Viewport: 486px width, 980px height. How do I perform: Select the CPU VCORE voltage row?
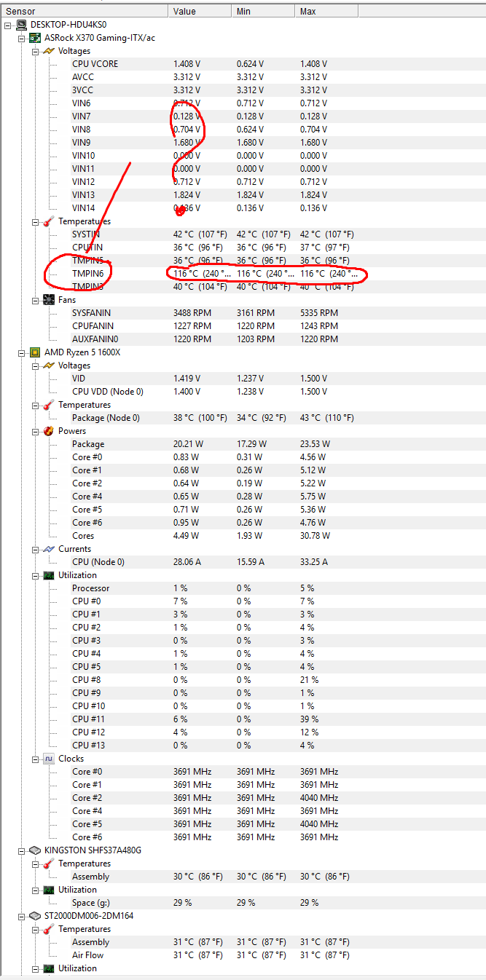pyautogui.click(x=95, y=64)
